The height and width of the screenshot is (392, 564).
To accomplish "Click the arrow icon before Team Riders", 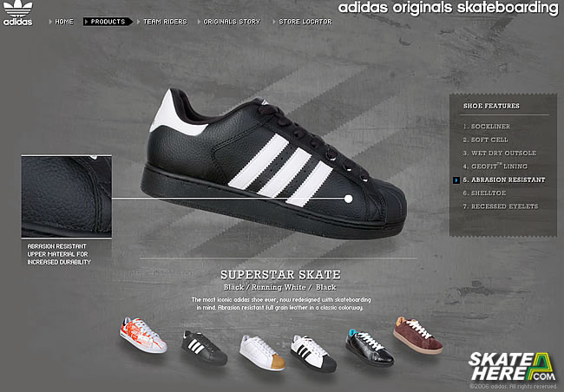I will point(139,22).
